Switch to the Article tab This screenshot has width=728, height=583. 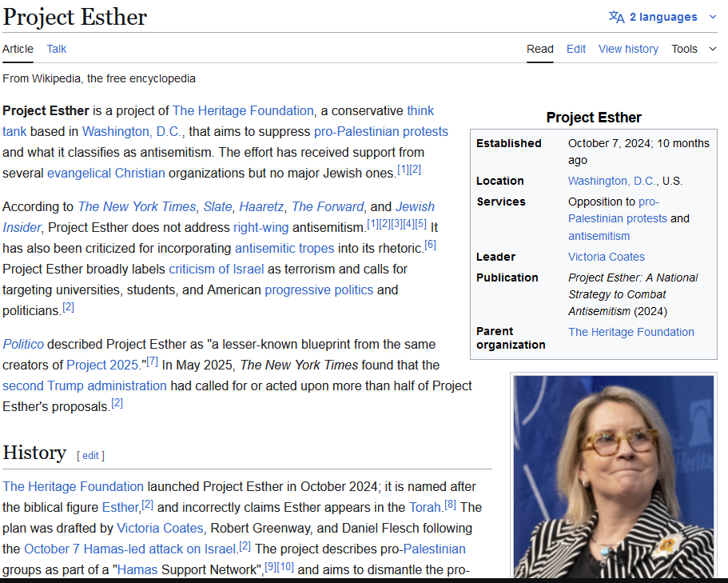18,49
